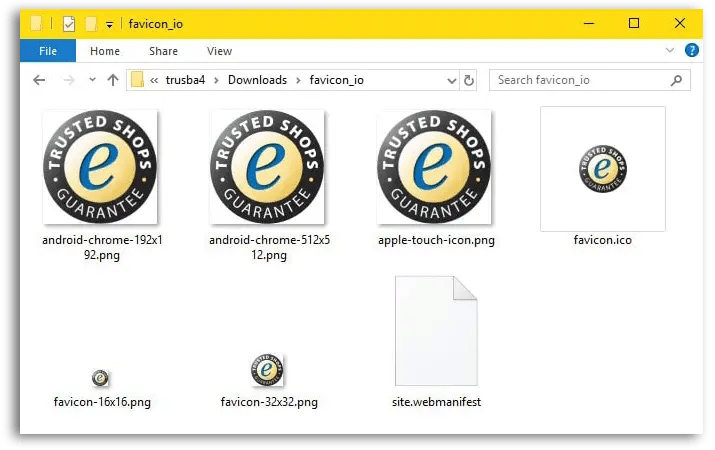
Task: Click the Downloads breadcrumb
Action: 257,80
